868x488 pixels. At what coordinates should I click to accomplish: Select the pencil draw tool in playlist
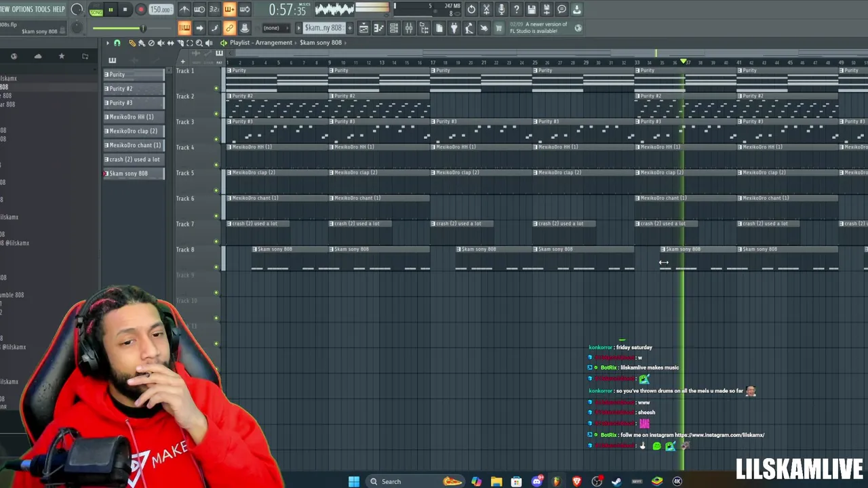132,43
